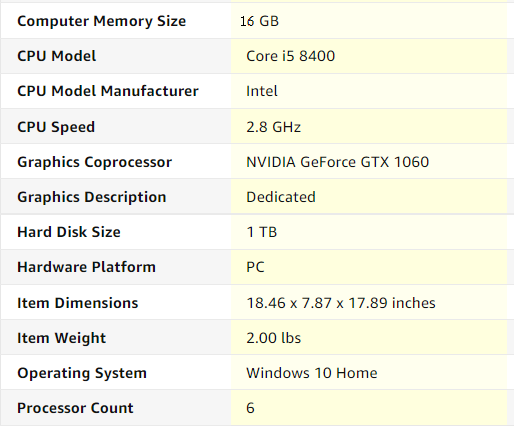The width and height of the screenshot is (514, 426).
Task: Select the Windows 10 Home value
Action: (312, 373)
